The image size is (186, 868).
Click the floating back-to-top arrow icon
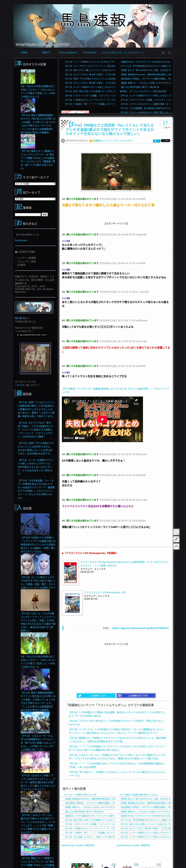click(176, 547)
